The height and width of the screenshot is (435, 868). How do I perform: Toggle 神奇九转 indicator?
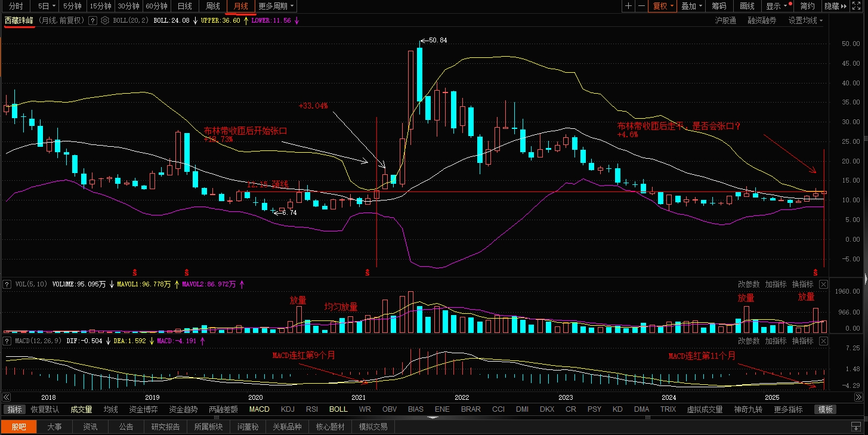coord(748,409)
